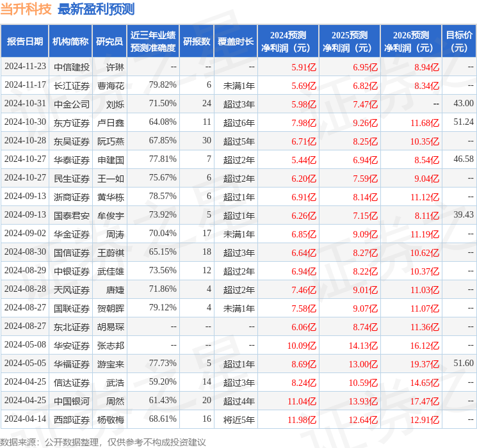This screenshot has height=448, width=477.
Task: Click accuracy value 79.82%
Action: coord(163,84)
